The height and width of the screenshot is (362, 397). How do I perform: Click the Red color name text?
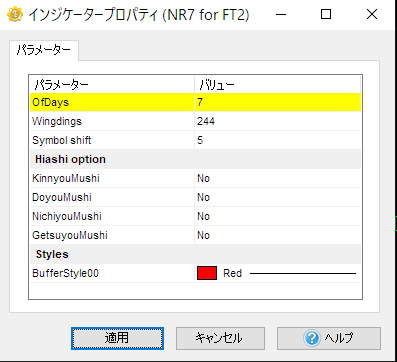232,273
